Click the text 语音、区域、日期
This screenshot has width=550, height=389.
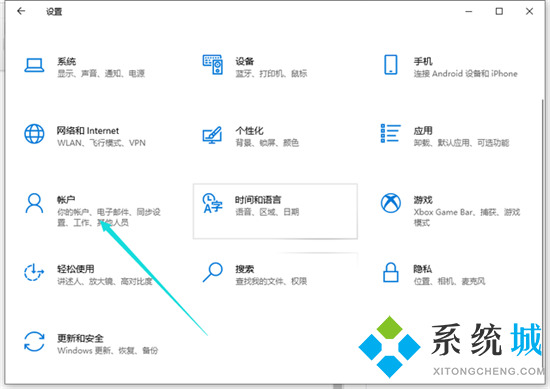point(267,212)
